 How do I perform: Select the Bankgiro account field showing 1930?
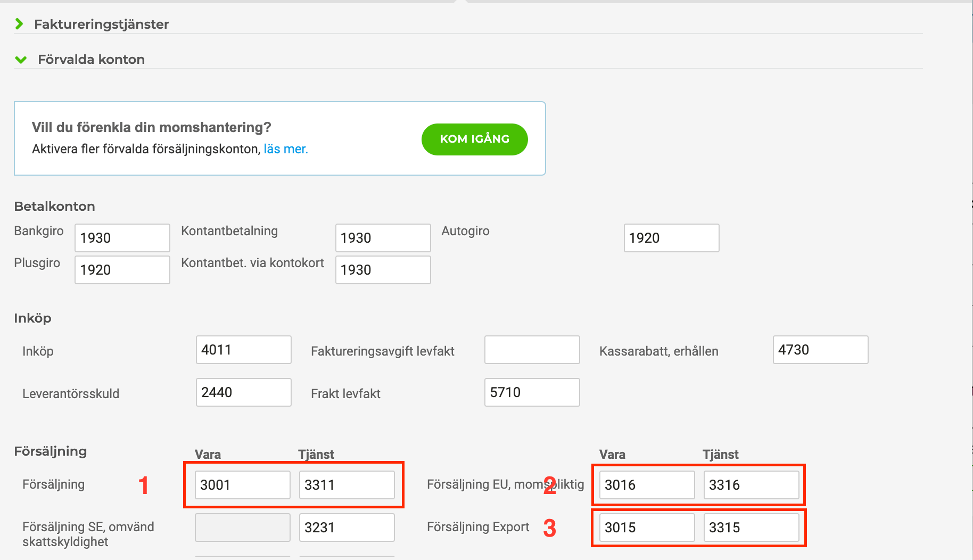coord(121,238)
